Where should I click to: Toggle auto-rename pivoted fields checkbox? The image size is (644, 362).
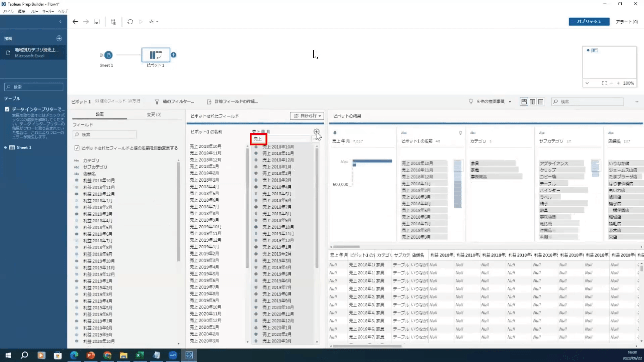coord(77,148)
